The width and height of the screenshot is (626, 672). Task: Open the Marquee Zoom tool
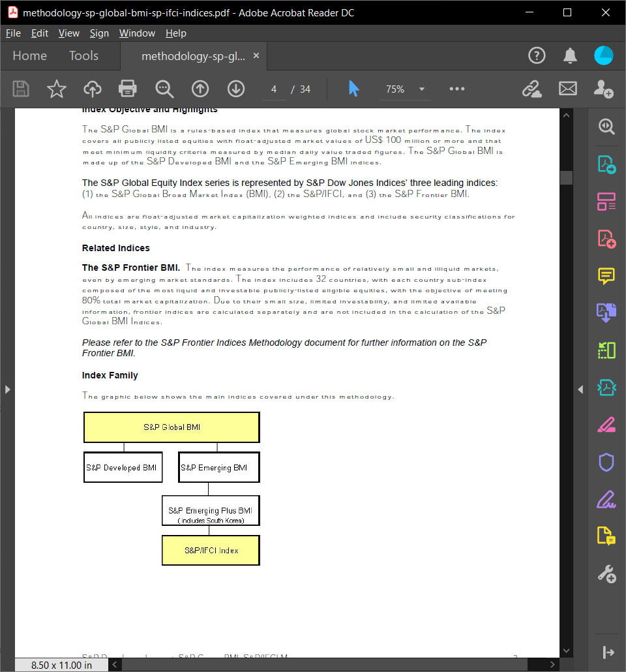point(606,127)
